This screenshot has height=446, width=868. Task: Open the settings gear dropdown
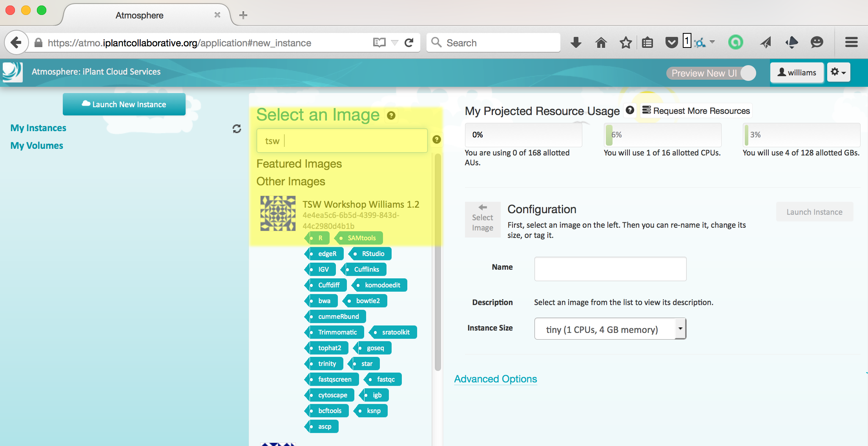click(x=838, y=72)
